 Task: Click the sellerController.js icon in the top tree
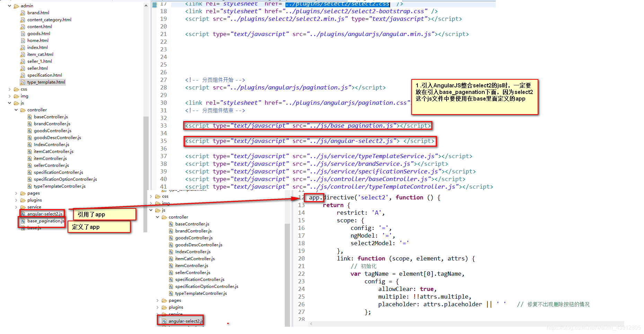click(30, 165)
